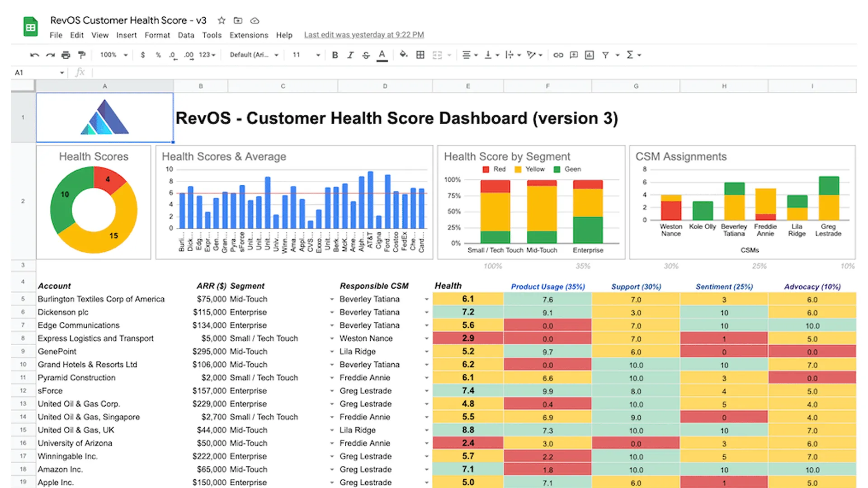Open the 100% zoom dropdown
The image size is (868, 488).
pyautogui.click(x=114, y=55)
